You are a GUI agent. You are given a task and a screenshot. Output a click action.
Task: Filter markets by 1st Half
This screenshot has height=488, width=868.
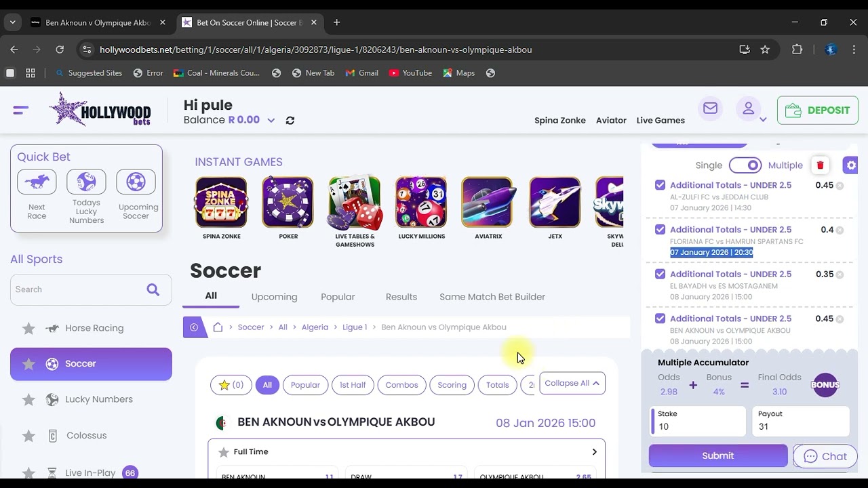(x=353, y=385)
